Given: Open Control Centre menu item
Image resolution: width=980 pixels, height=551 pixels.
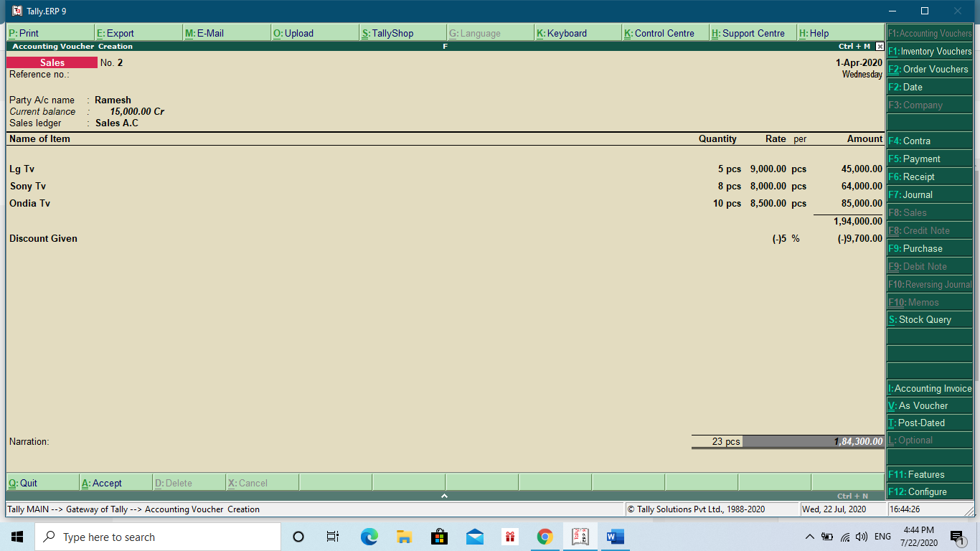Looking at the screenshot, I should tap(666, 33).
